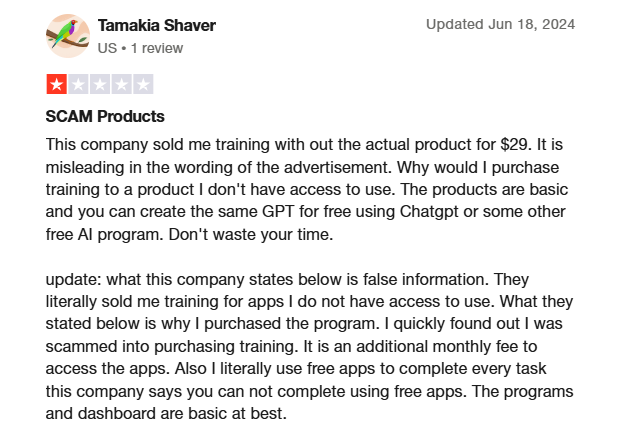636x427 pixels.
Task: Click the second grey rating star
Action: pos(78,84)
